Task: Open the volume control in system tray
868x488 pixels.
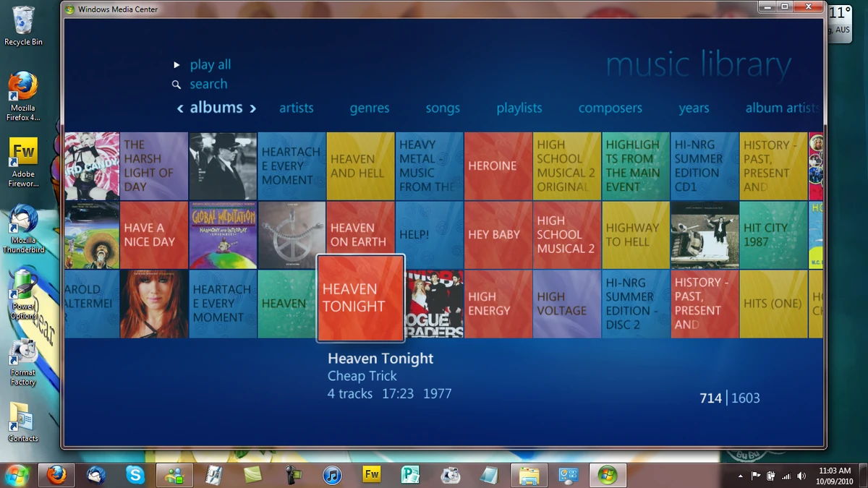Action: tap(801, 476)
